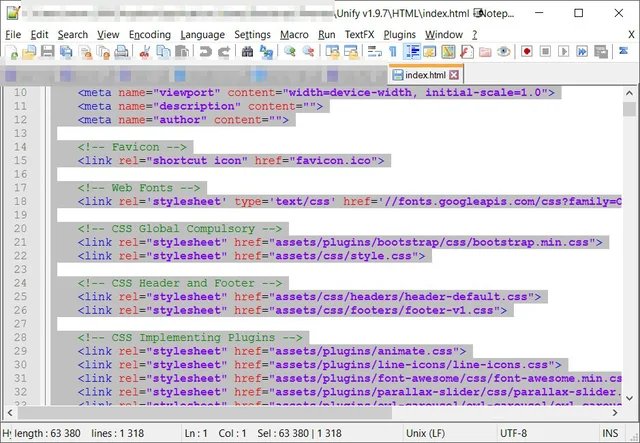Toggle file monitoring with the eye icon
The image size is (640, 443).
(x=503, y=52)
